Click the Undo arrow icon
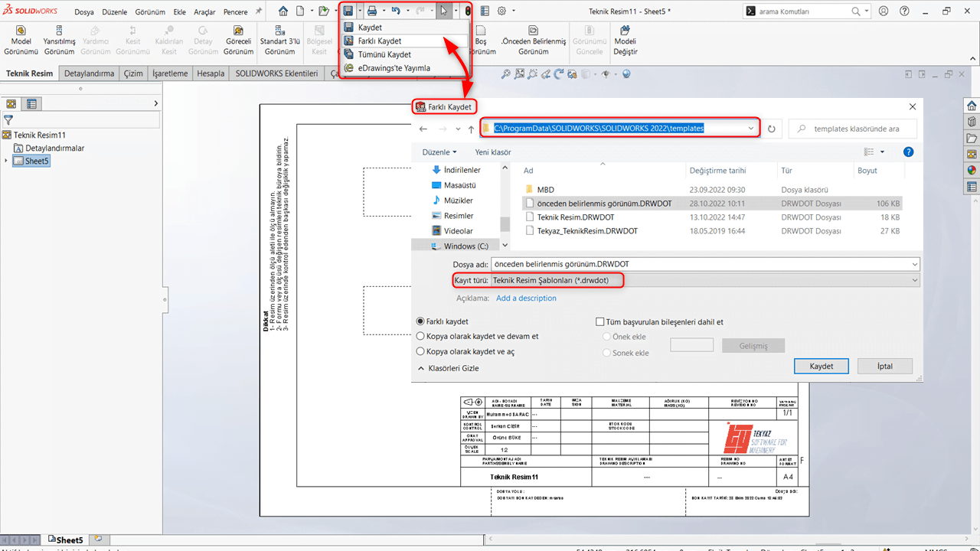The width and height of the screenshot is (980, 551). (x=396, y=11)
